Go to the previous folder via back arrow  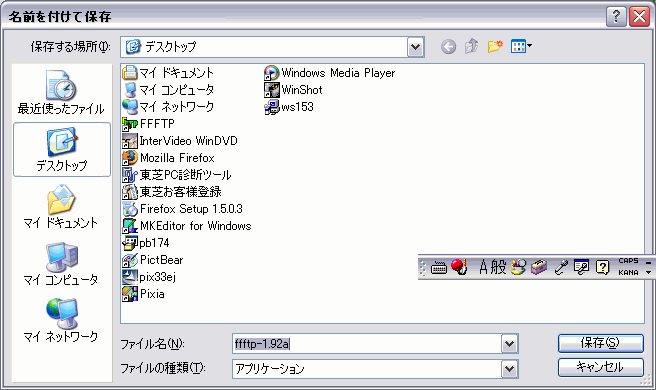(x=448, y=46)
